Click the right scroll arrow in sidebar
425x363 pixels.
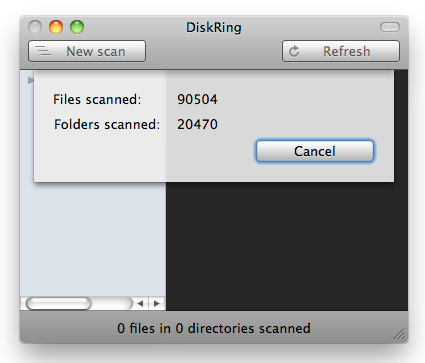pos(157,303)
